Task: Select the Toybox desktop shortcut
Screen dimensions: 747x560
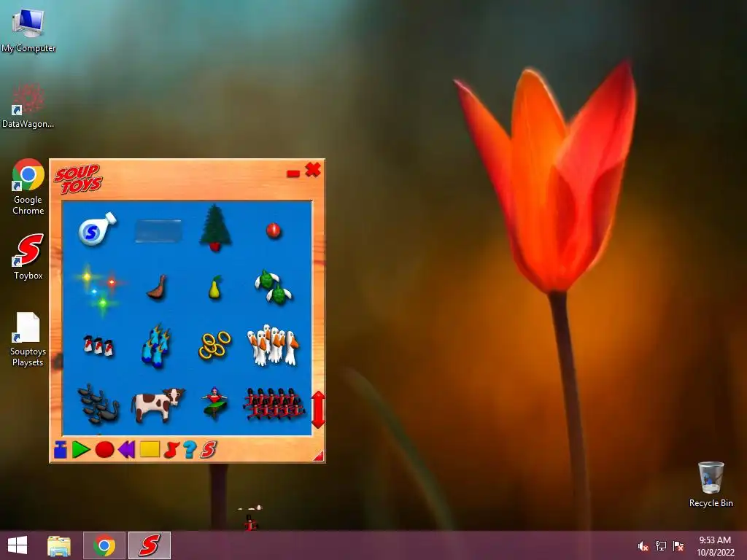Action: (x=28, y=257)
